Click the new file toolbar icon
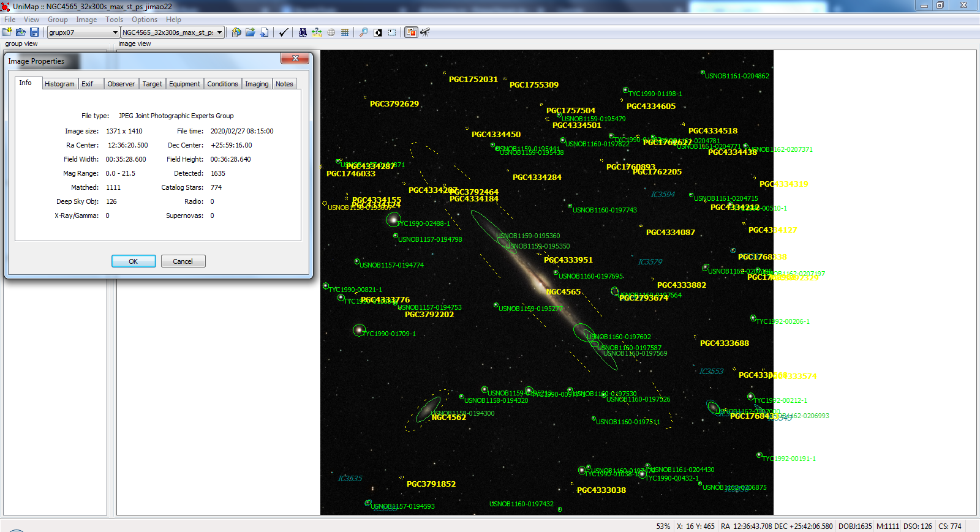Screen dimensions: 980x532 7,32
